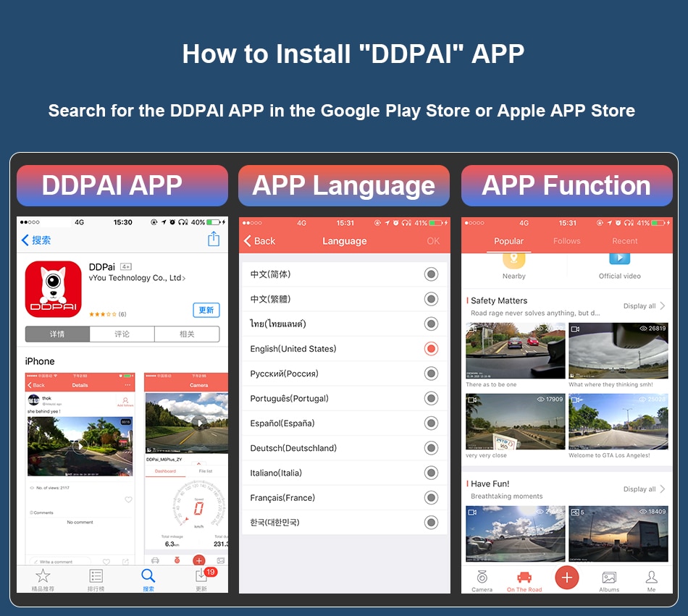Open vYou Technology Co., Ltd developer chevron

pos(184,279)
